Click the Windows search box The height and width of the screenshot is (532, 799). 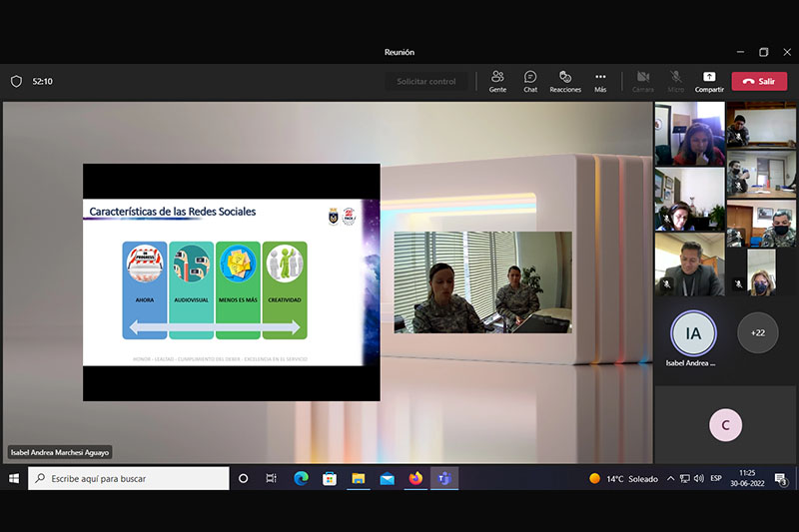pos(129,478)
